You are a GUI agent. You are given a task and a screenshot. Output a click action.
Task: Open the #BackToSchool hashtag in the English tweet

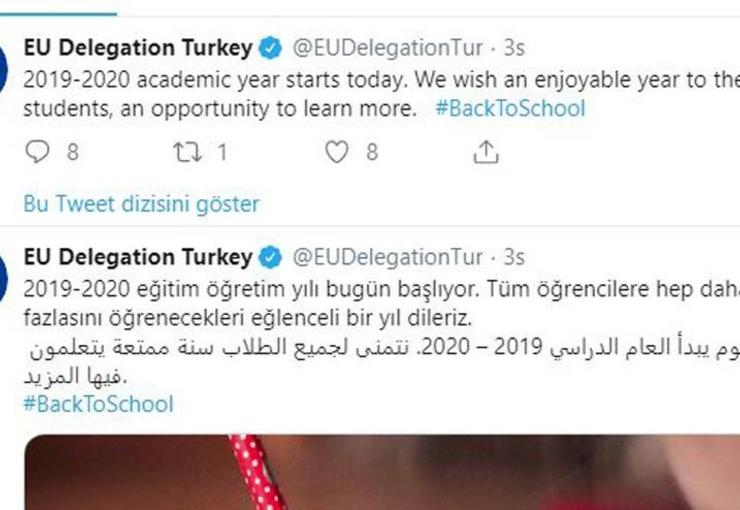[510, 109]
